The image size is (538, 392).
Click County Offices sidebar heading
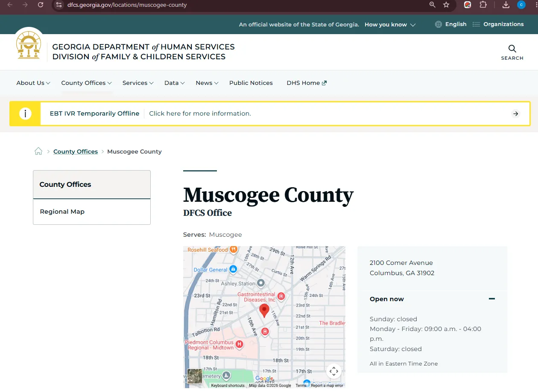pos(65,184)
